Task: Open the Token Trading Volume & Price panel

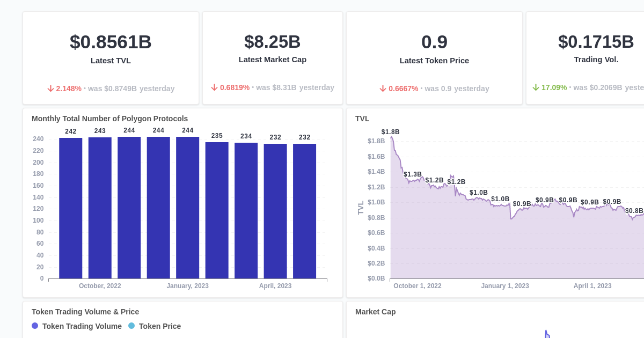Action: (x=85, y=312)
